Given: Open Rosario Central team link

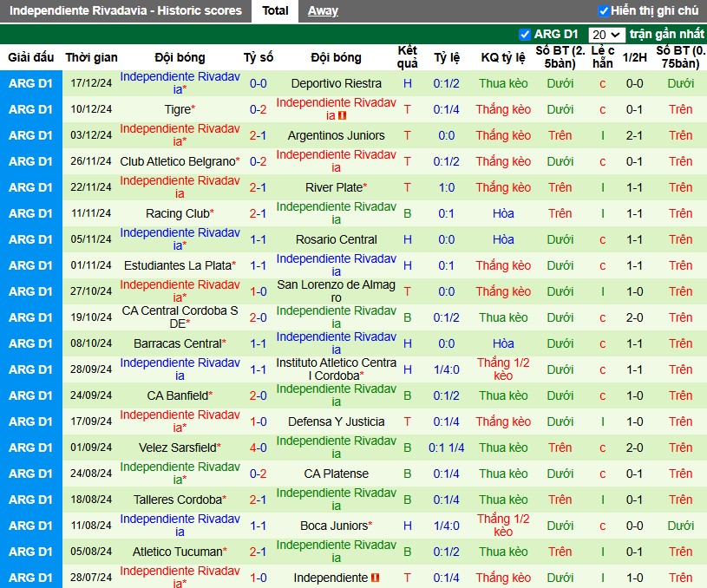Looking at the screenshot, I should coord(336,239).
